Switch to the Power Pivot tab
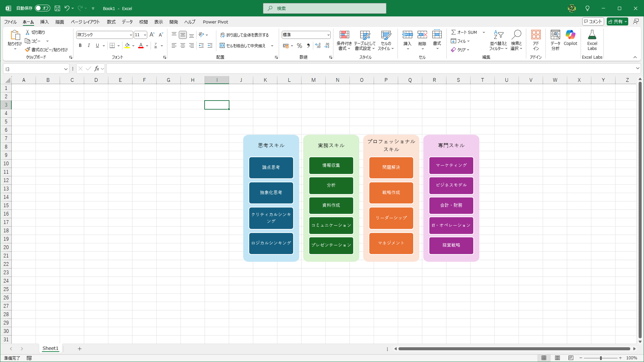Screen dimensions: 644x362 point(215,22)
